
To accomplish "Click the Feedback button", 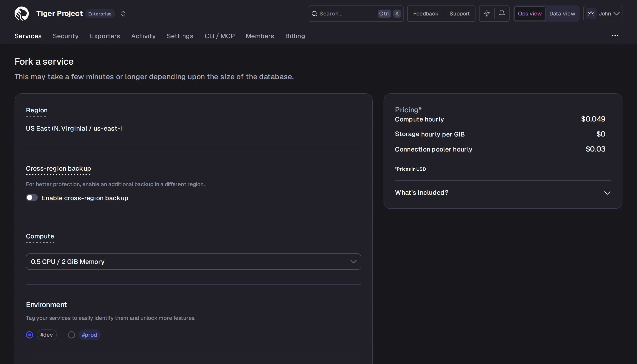I will [425, 13].
